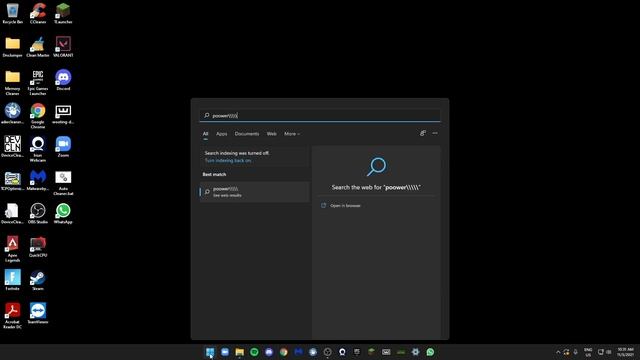This screenshot has width=640, height=360.
Task: Click the Windows Start button on taskbar
Action: point(210,352)
